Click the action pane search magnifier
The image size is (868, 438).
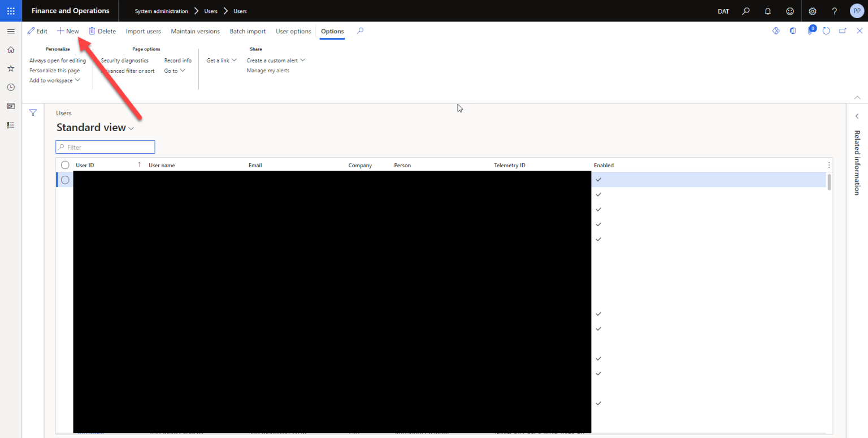click(x=360, y=31)
